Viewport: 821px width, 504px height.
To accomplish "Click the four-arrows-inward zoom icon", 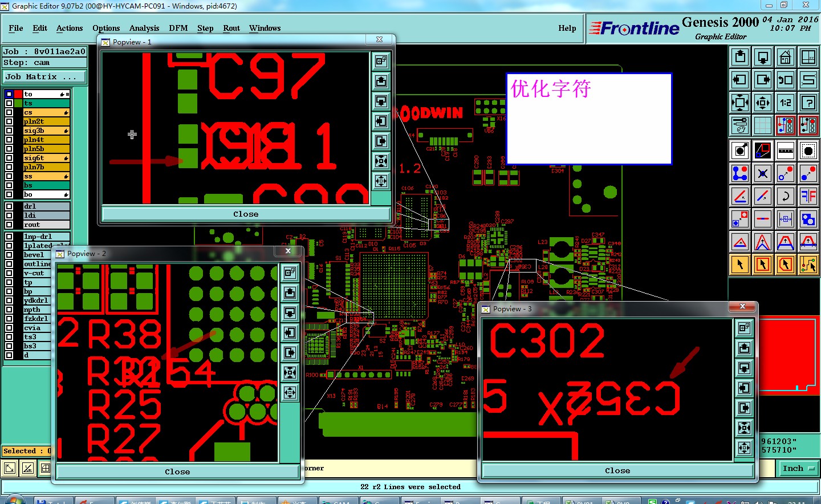I will 763,103.
